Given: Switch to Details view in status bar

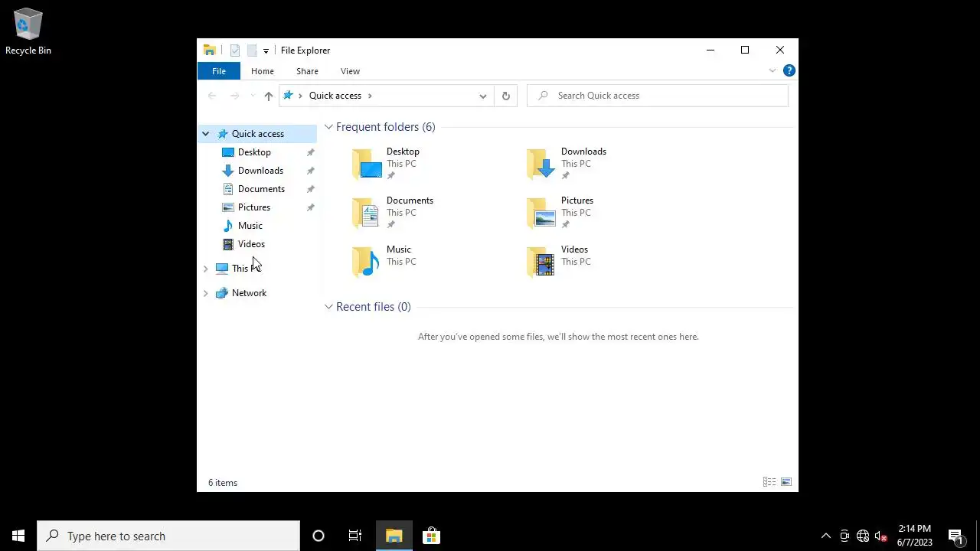Looking at the screenshot, I should tap(769, 482).
